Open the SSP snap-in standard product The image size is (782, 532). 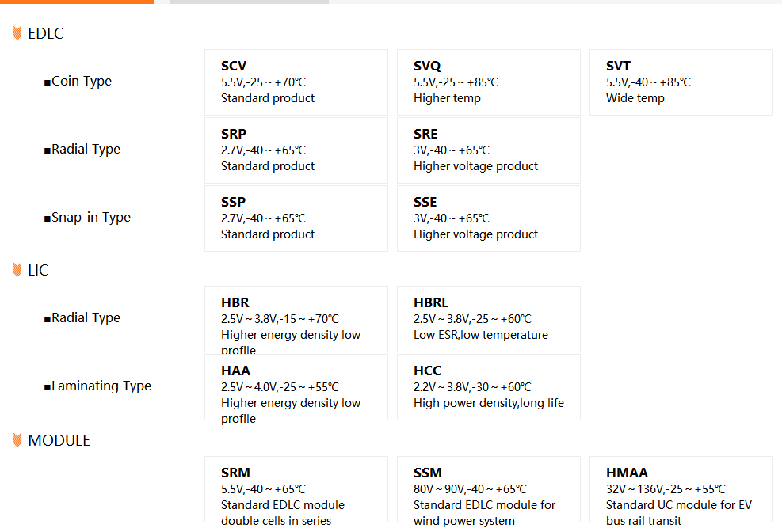click(x=296, y=218)
